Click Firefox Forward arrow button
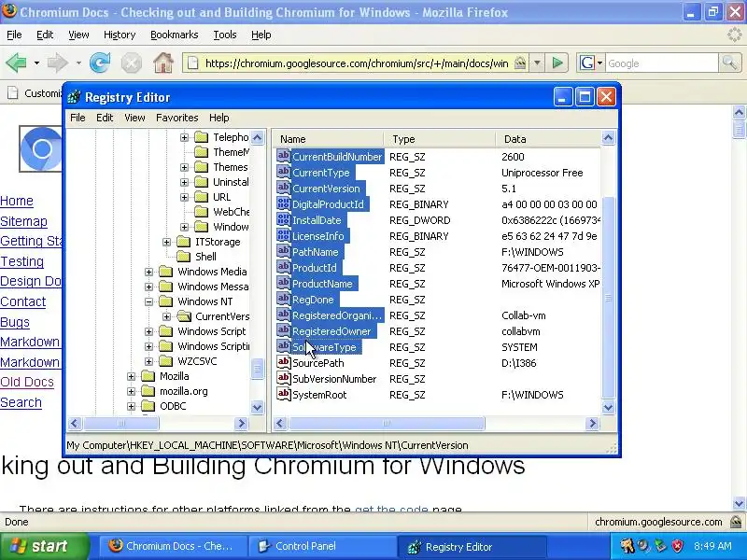747x560 pixels. (58, 63)
